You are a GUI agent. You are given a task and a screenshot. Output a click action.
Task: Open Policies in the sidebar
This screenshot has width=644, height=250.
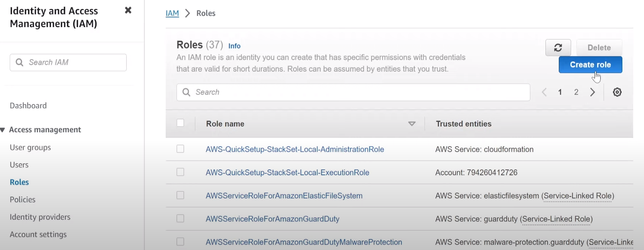point(23,199)
